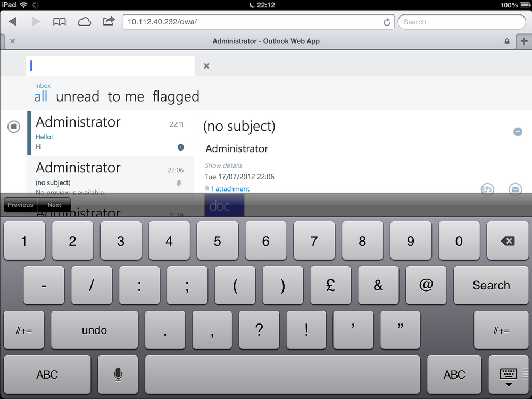The height and width of the screenshot is (399, 532).
Task: Select the 'flagged' mail filter
Action: click(x=176, y=97)
